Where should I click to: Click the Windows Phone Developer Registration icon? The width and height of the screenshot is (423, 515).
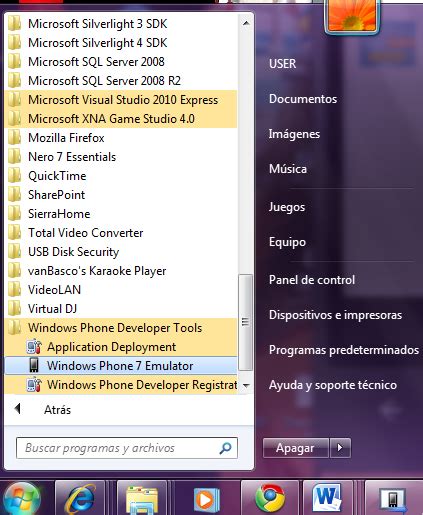coord(34,385)
